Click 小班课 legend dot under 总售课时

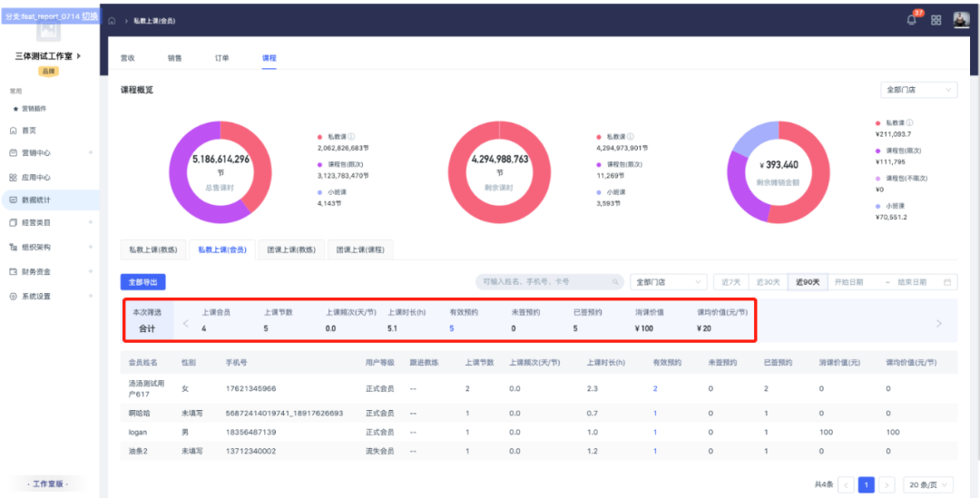(320, 192)
